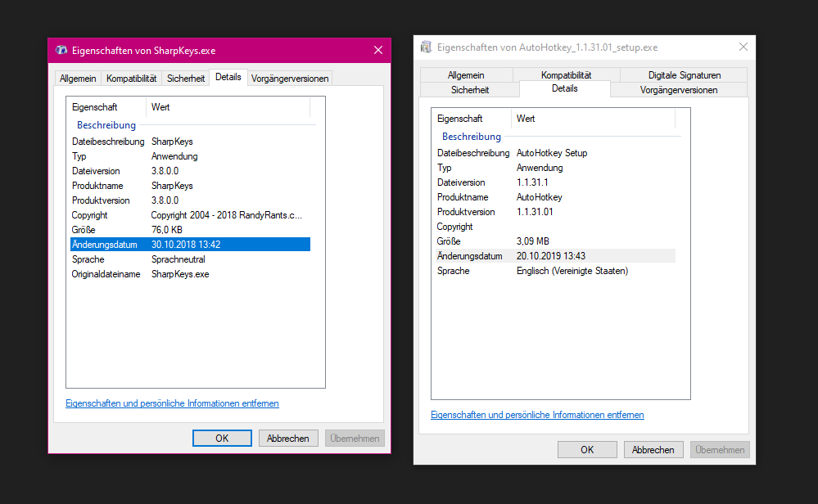818x504 pixels.
Task: Open Sicherheit tab in the SharpKeys window
Action: click(186, 79)
